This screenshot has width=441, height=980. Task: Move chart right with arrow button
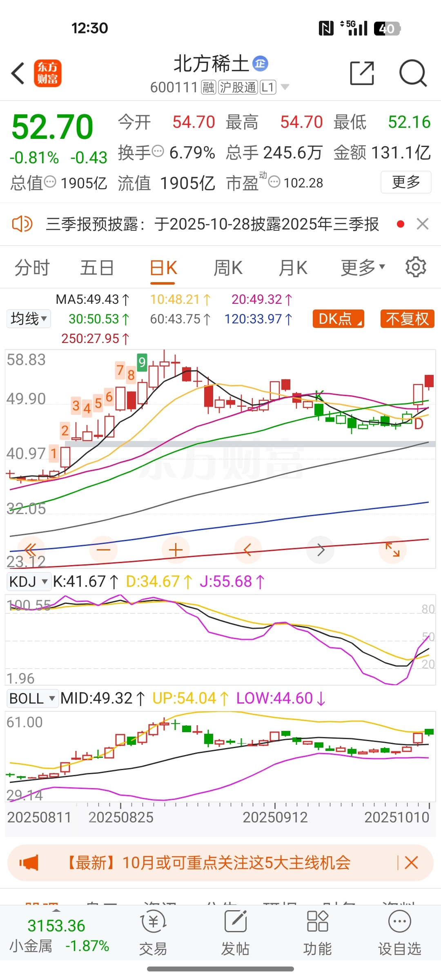tap(321, 550)
